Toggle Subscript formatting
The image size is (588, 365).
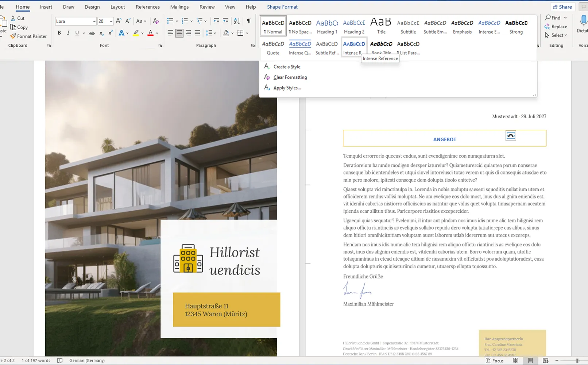tap(101, 33)
